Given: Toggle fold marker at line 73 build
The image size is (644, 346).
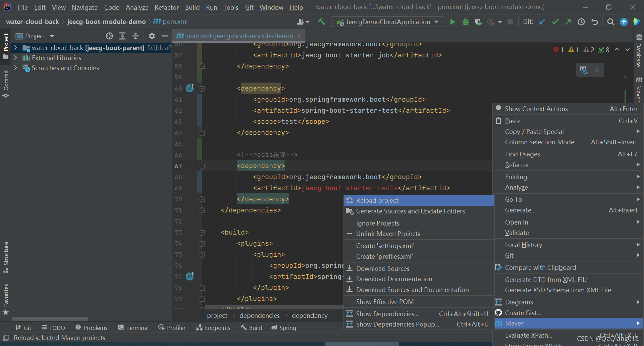Looking at the screenshot, I should tap(202, 233).
